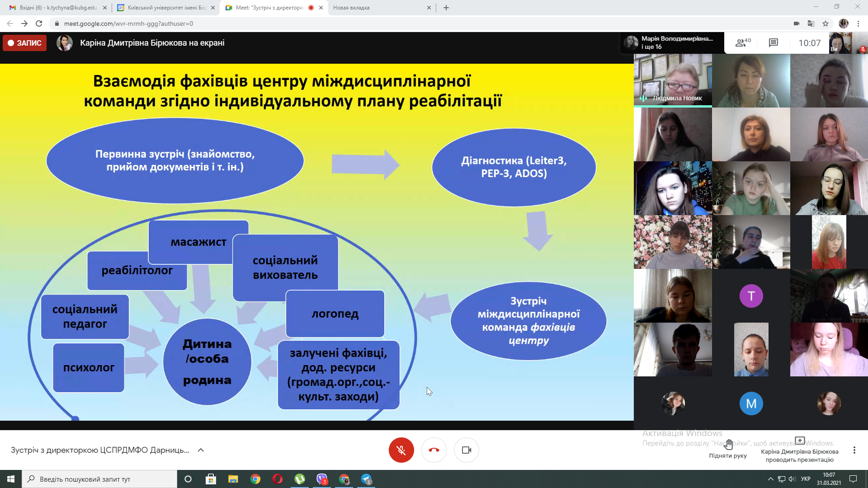Screen dimensions: 868x488
Task: Click the red hang up call button
Action: [x=434, y=450]
